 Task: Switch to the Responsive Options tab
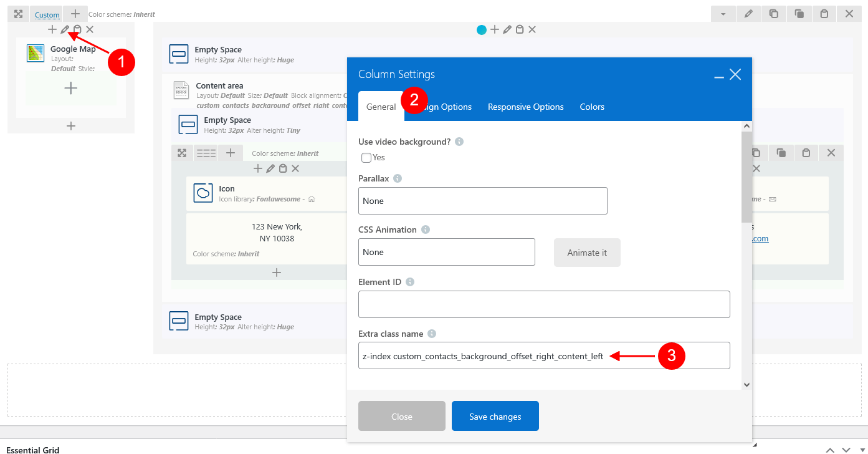pyautogui.click(x=526, y=107)
